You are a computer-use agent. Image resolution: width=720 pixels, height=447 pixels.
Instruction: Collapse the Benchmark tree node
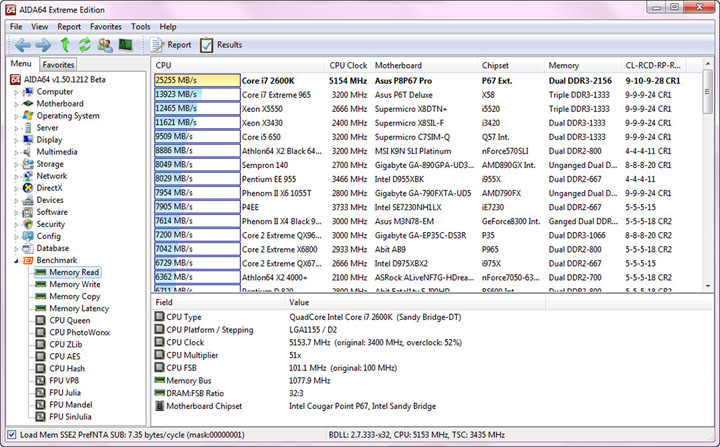tap(16, 261)
